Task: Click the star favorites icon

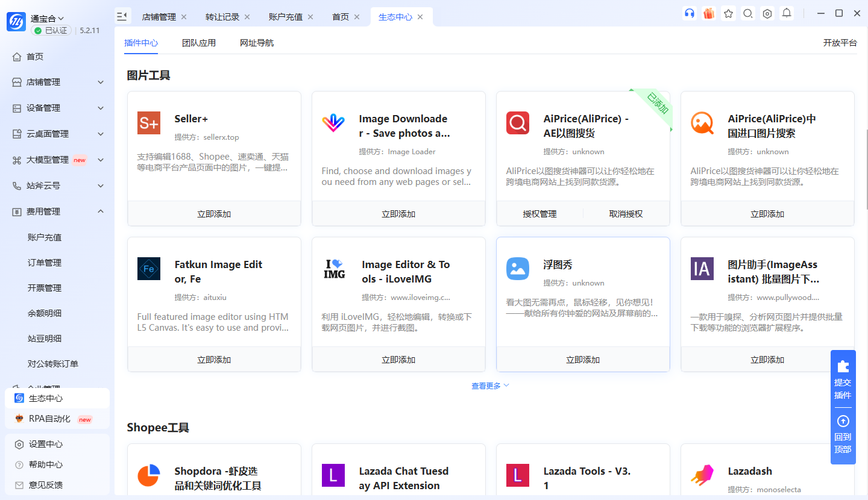Action: pos(728,13)
